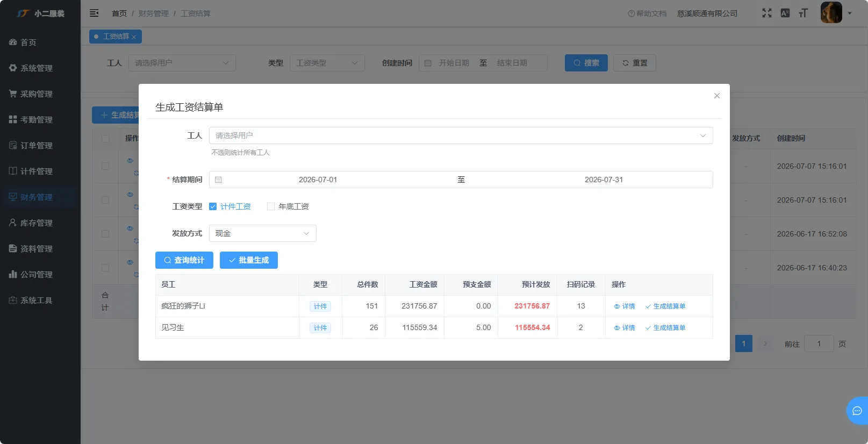Screen dimensions: 868x444
Task: Open 财务管理 sidebar menu
Action: click(40, 197)
